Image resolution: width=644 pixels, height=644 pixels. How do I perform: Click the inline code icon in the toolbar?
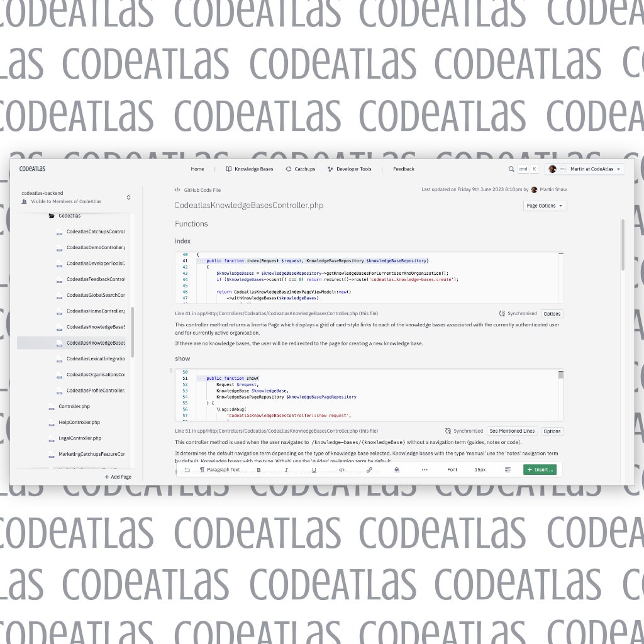tap(341, 470)
